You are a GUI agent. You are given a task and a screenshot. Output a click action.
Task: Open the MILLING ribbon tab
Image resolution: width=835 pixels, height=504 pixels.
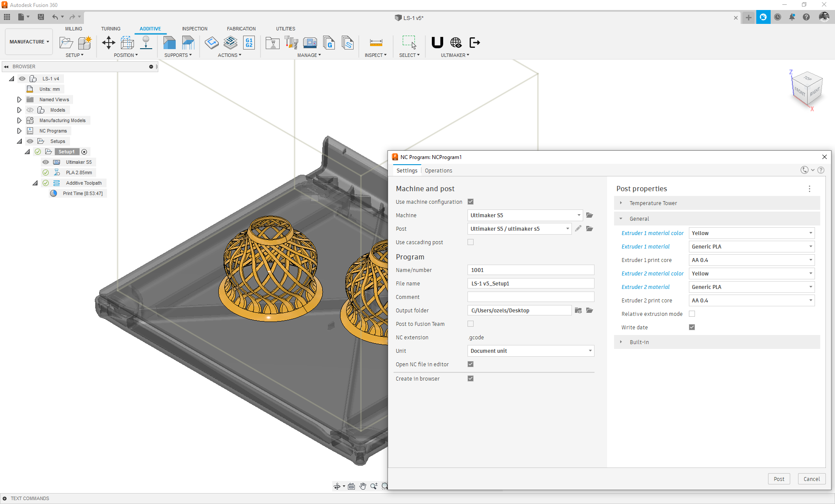(73, 29)
